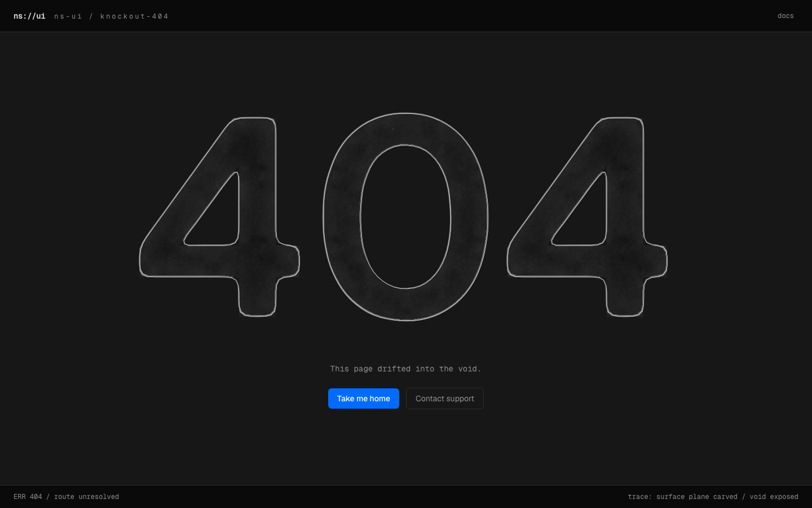Click the 'trace: surface plane carved / void exposed' text

coord(713,497)
